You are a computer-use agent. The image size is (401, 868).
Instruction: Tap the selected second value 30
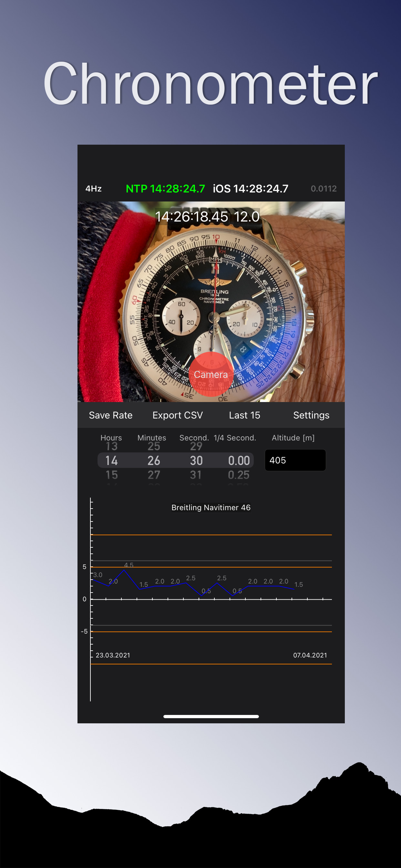[x=196, y=460]
